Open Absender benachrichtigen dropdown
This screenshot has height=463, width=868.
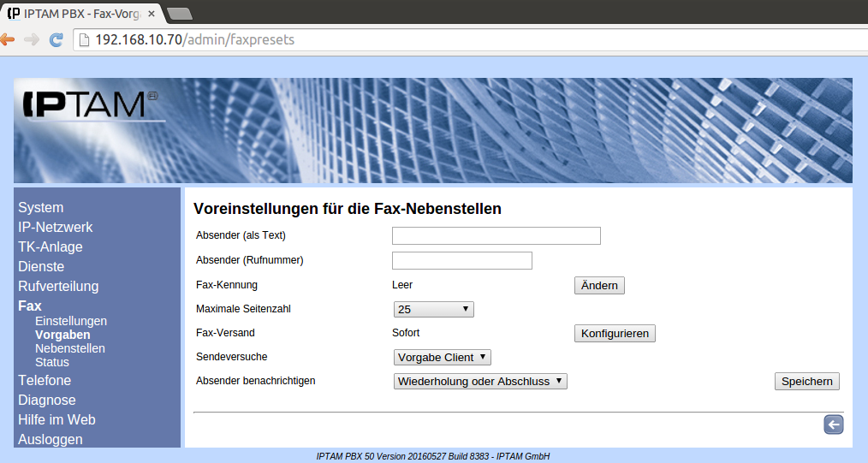[x=479, y=382]
